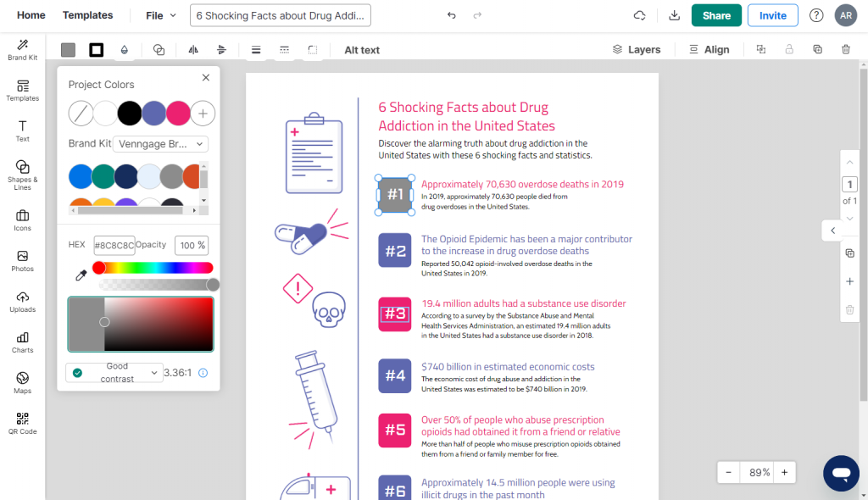The width and height of the screenshot is (868, 500).
Task: Open the Good contrast dropdown
Action: [x=114, y=373]
